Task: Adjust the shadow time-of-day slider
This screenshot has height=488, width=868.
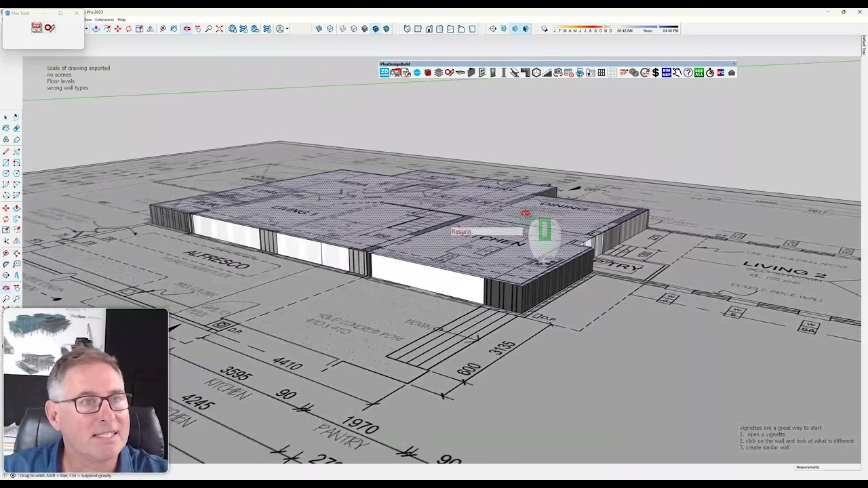Action: [648, 27]
